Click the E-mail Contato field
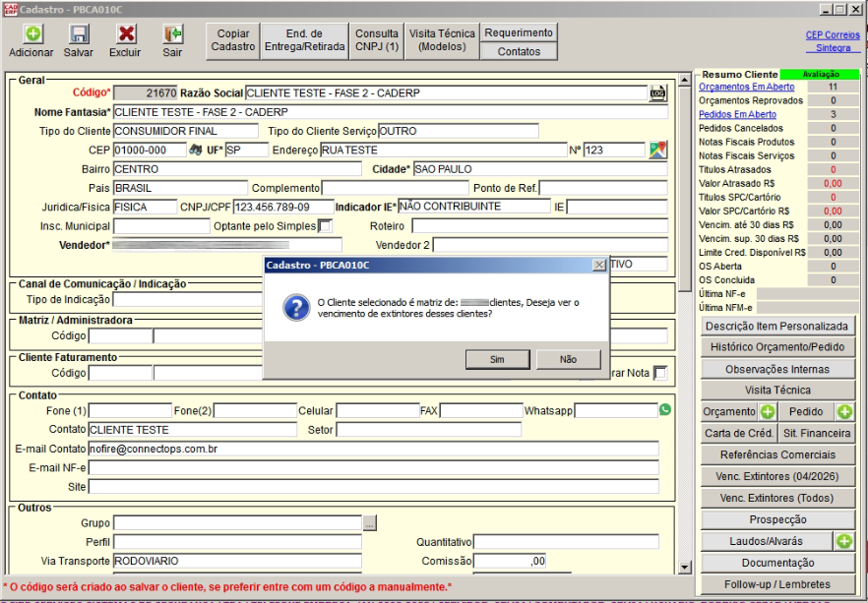This screenshot has width=868, height=603. point(373,449)
